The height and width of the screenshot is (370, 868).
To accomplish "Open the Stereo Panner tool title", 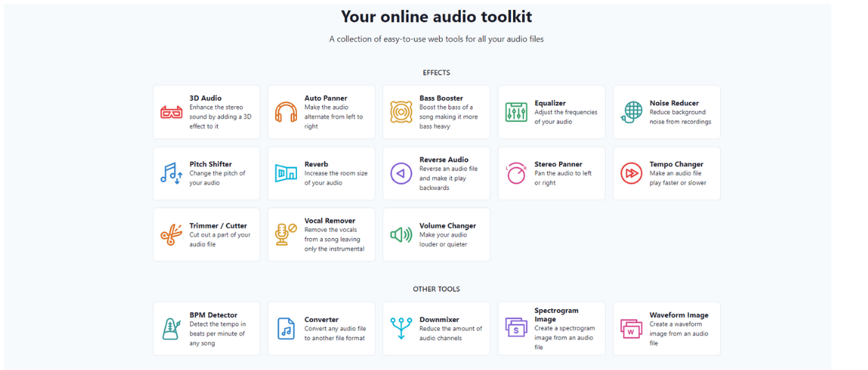I will (558, 164).
